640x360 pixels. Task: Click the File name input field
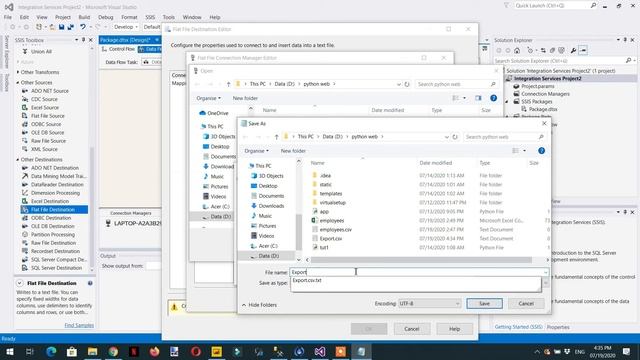(x=419, y=272)
